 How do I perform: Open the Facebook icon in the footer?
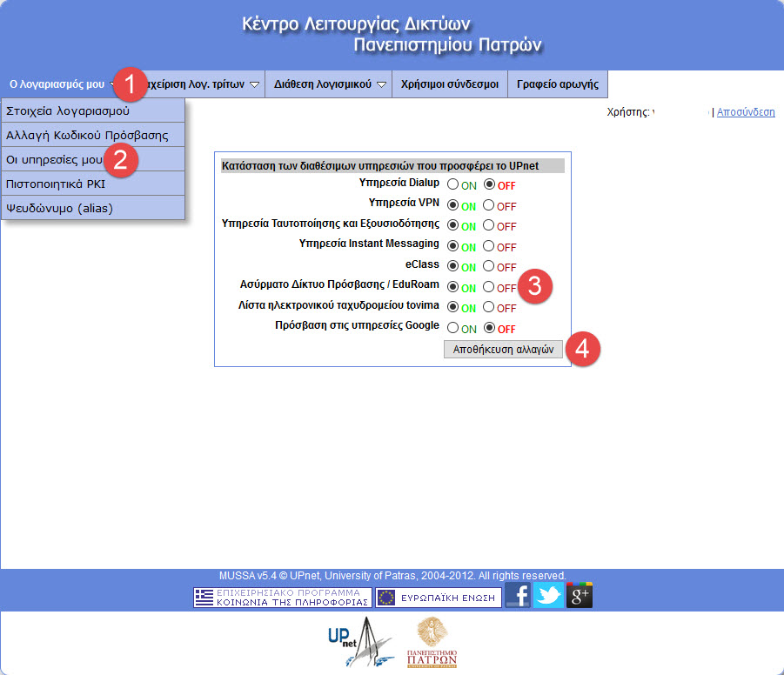(518, 595)
